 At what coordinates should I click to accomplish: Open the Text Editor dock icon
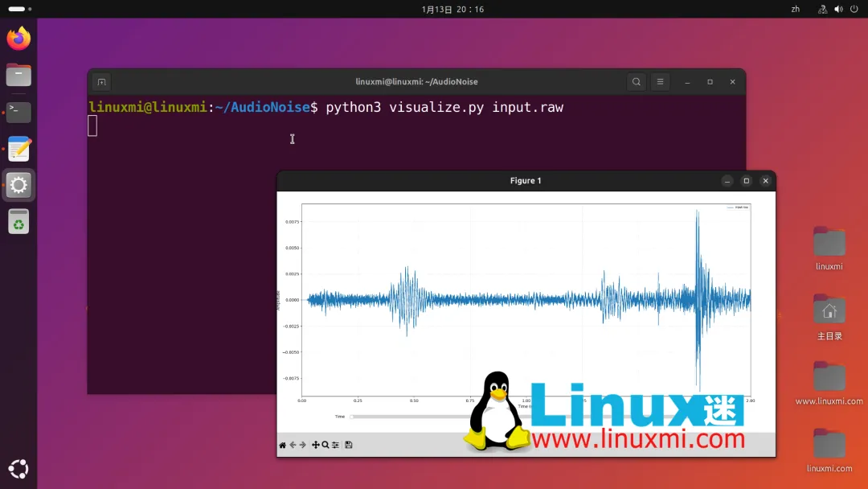coord(18,149)
